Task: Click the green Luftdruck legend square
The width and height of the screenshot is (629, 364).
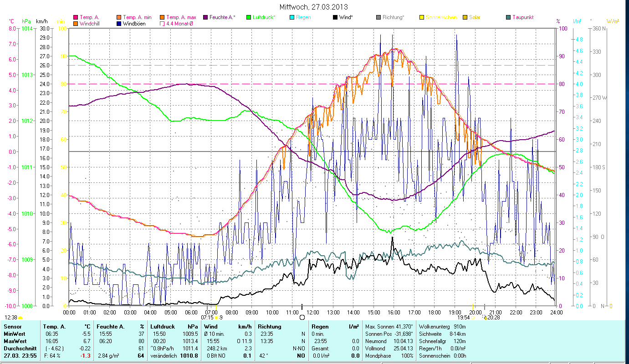Action: pos(249,18)
